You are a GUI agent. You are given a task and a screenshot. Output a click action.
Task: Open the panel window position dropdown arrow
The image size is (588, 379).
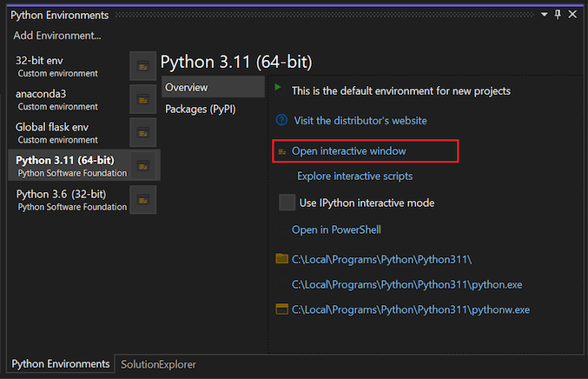(544, 15)
